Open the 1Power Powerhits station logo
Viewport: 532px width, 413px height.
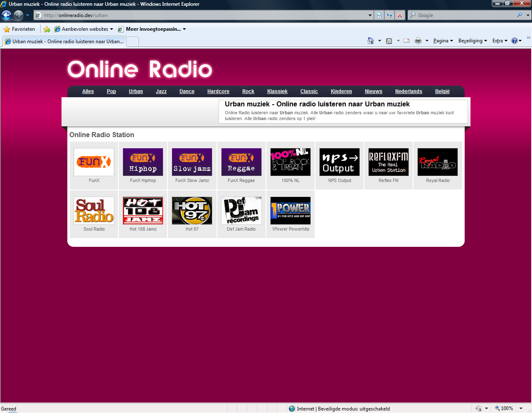pos(291,211)
